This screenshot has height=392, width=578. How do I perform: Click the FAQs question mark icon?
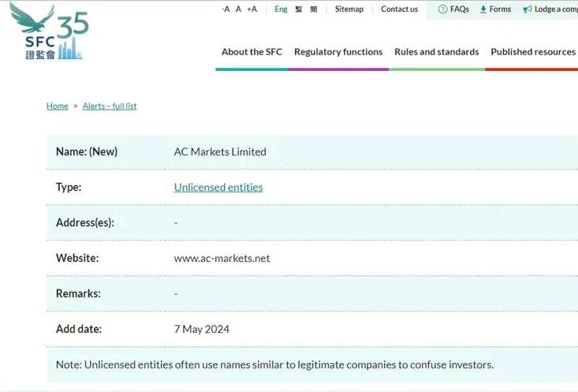coord(442,9)
